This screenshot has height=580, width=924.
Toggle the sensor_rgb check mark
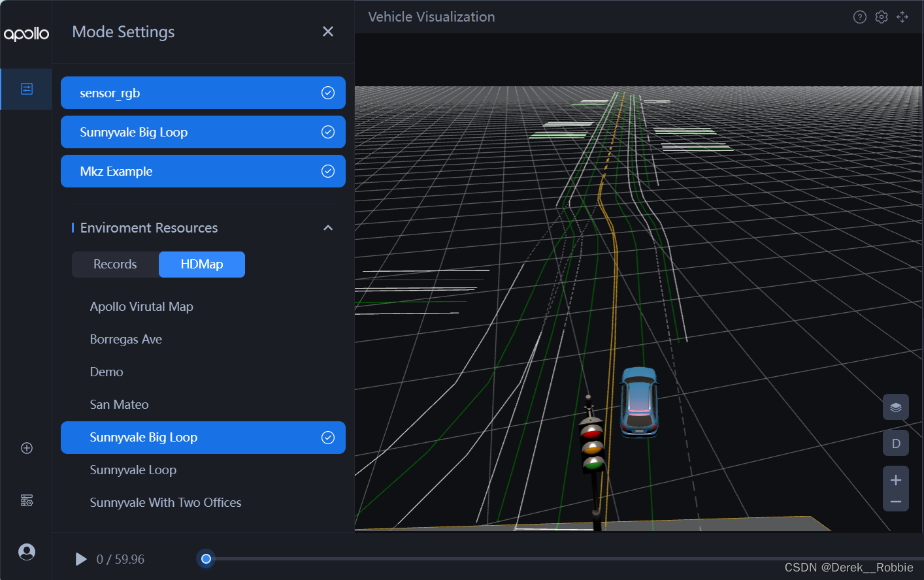click(328, 93)
